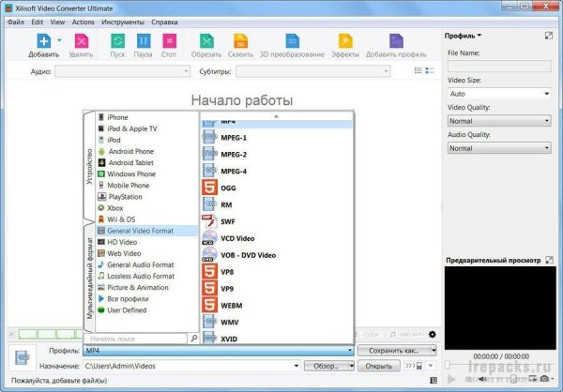Choose the VCD Video disc icon
This screenshot has width=563, height=392.
point(209,238)
